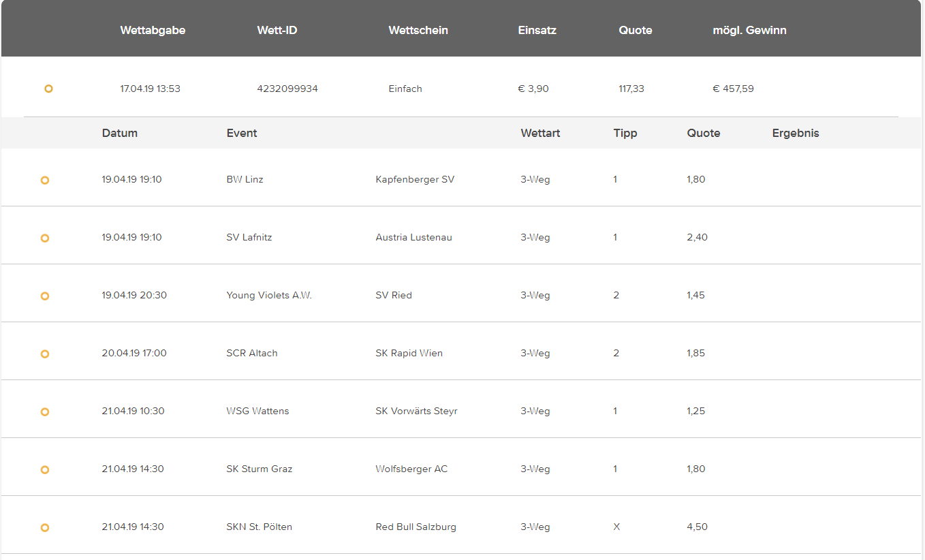This screenshot has width=925, height=560.
Task: Click the SK Vorwärts Steyr team name
Action: tap(416, 411)
